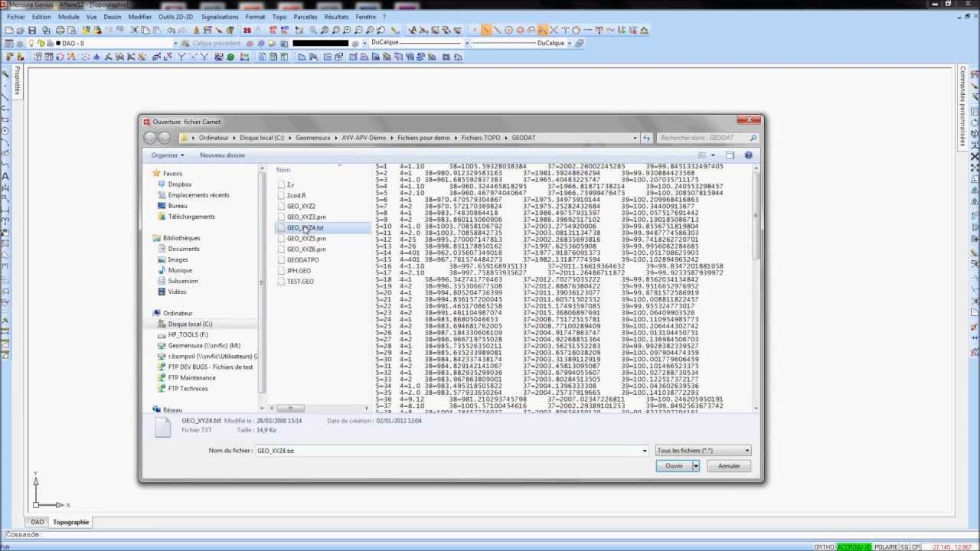The image size is (980, 551).
Task: Open the Organiser dropdown in dialog
Action: 168,155
